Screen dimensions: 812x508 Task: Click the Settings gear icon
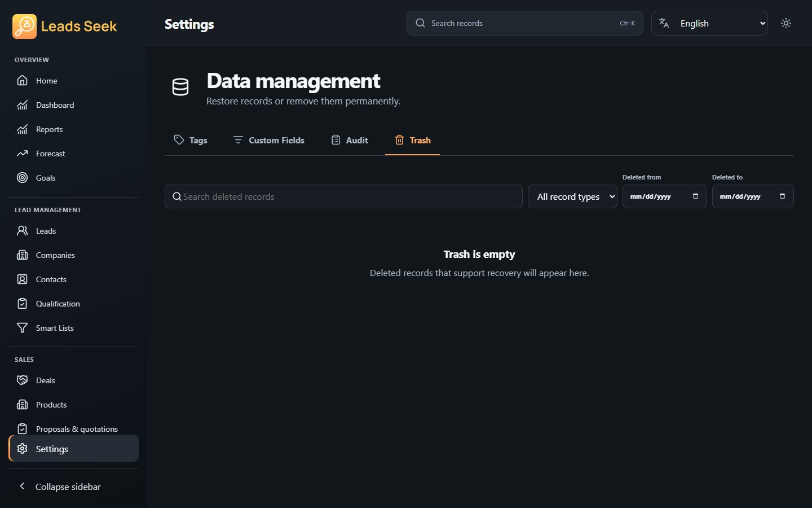pyautogui.click(x=22, y=449)
